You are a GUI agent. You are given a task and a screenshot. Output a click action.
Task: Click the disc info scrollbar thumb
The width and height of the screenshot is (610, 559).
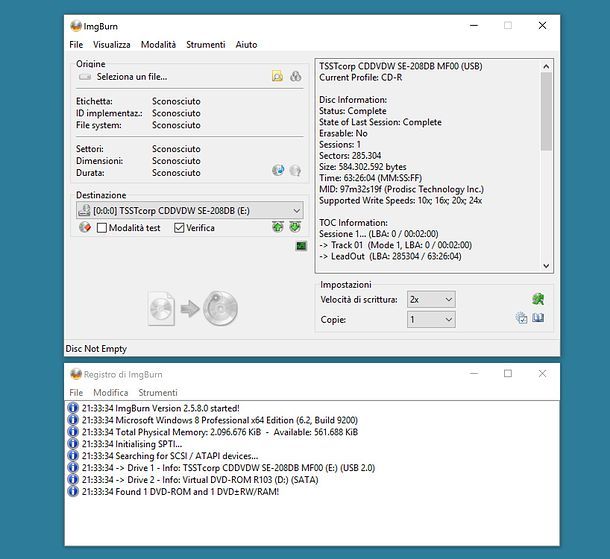pos(546,111)
